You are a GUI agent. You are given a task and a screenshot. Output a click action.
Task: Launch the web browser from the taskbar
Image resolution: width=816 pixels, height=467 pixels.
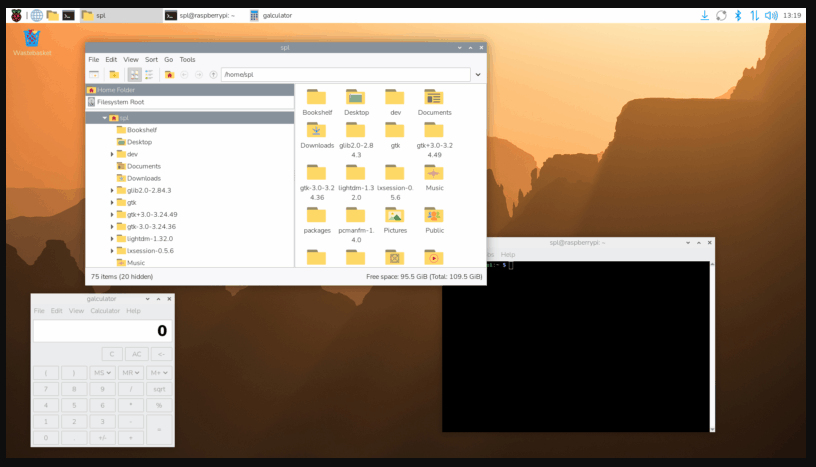coord(37,15)
